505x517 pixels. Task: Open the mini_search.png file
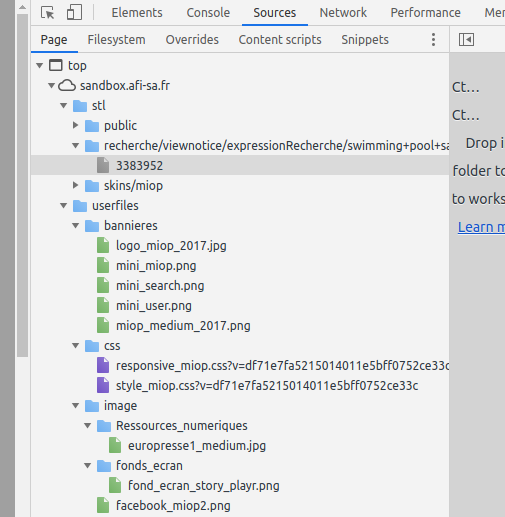click(160, 286)
